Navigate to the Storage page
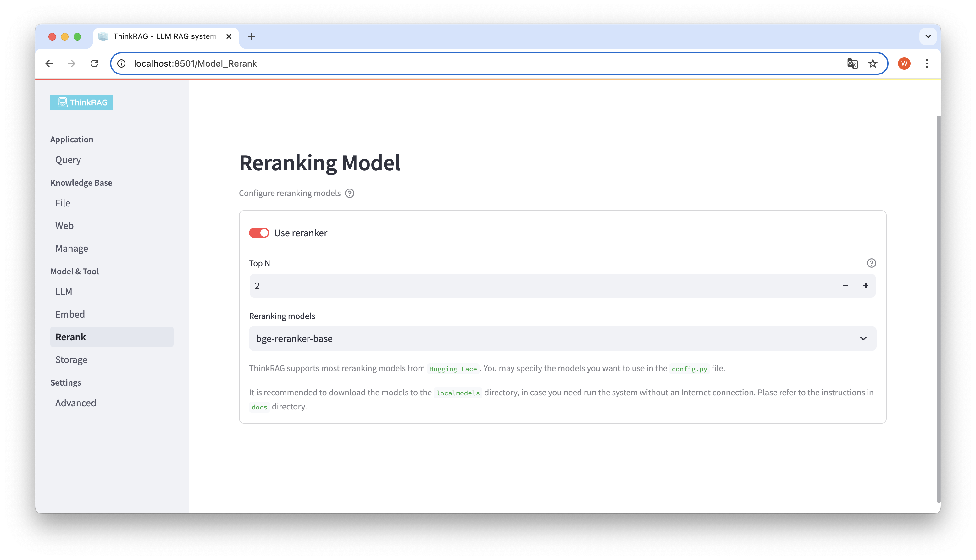Viewport: 976px width, 560px height. [x=71, y=360]
